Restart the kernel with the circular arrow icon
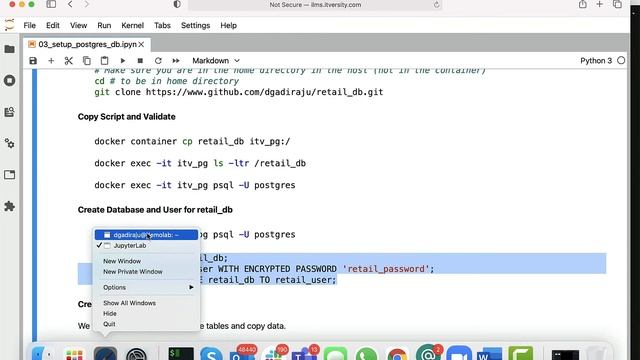Screen dimensions: 640x360 (158, 61)
